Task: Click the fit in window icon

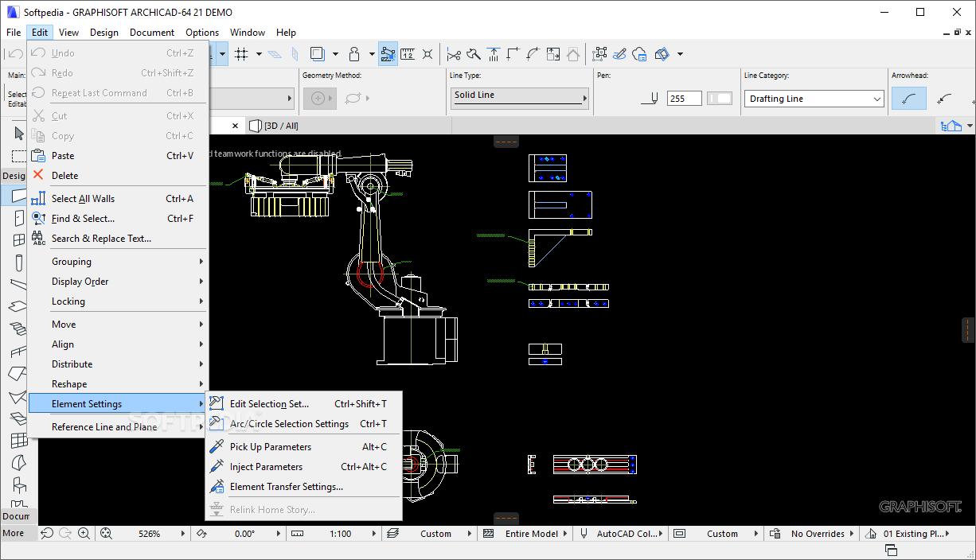Action: coord(106,534)
